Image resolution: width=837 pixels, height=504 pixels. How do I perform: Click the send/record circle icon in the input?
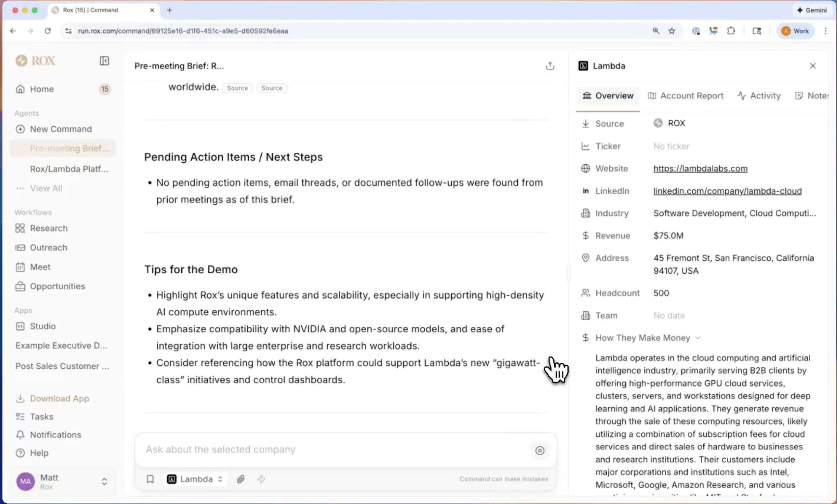pos(540,450)
